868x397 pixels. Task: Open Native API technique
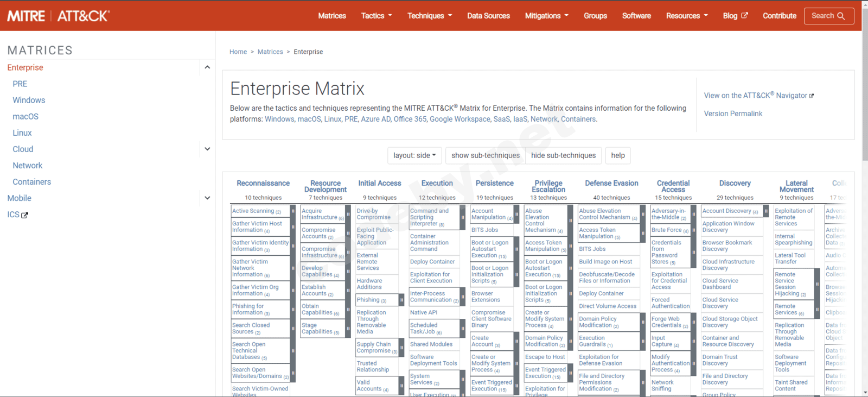pyautogui.click(x=424, y=313)
